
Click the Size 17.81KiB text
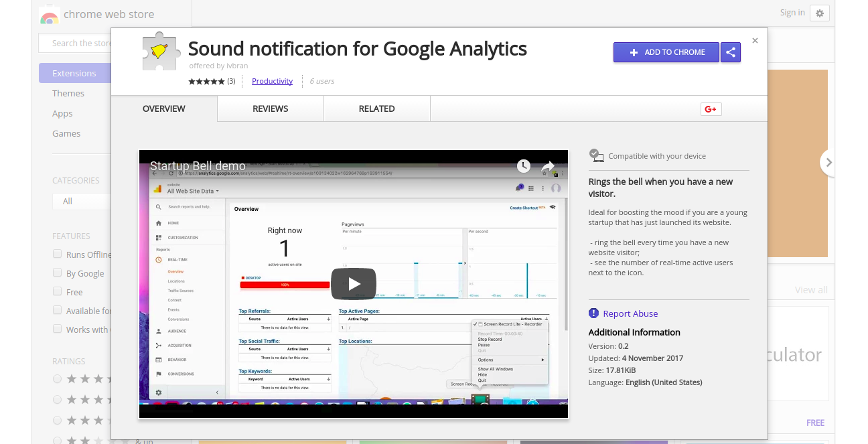pos(612,370)
